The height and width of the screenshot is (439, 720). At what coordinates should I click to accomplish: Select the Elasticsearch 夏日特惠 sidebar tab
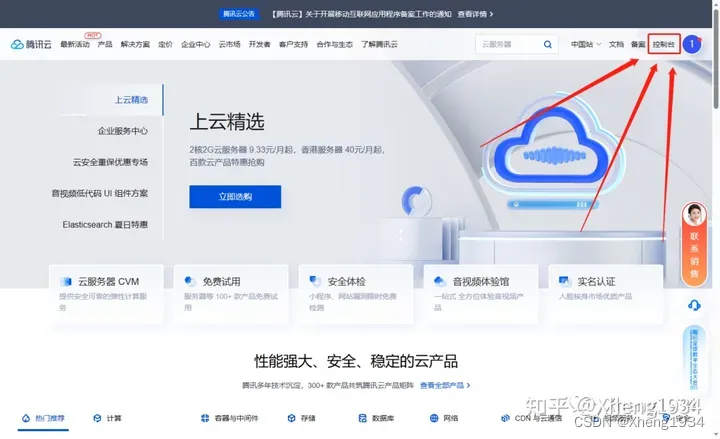pos(105,225)
